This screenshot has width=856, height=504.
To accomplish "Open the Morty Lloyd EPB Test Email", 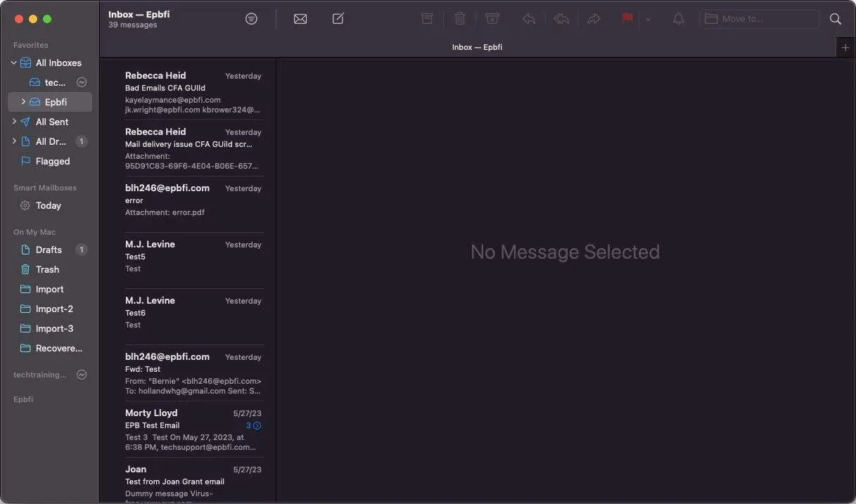I will click(193, 429).
